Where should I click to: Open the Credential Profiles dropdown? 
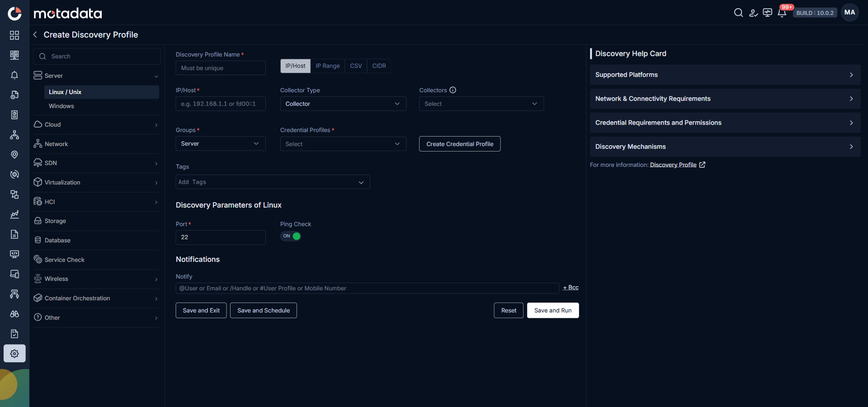pyautogui.click(x=343, y=144)
